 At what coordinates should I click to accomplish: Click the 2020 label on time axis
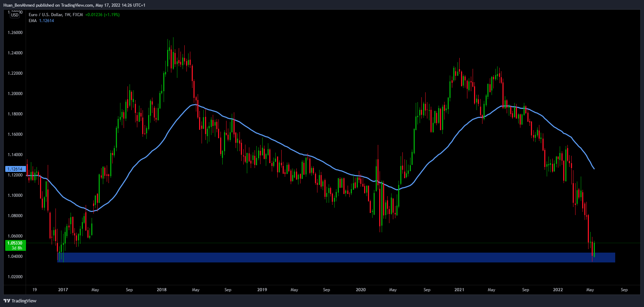pos(361,290)
